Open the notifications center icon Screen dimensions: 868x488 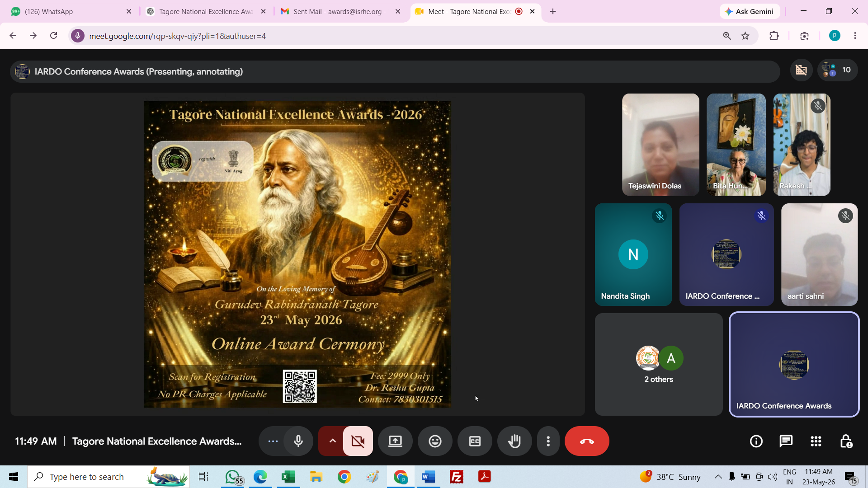[850, 477]
